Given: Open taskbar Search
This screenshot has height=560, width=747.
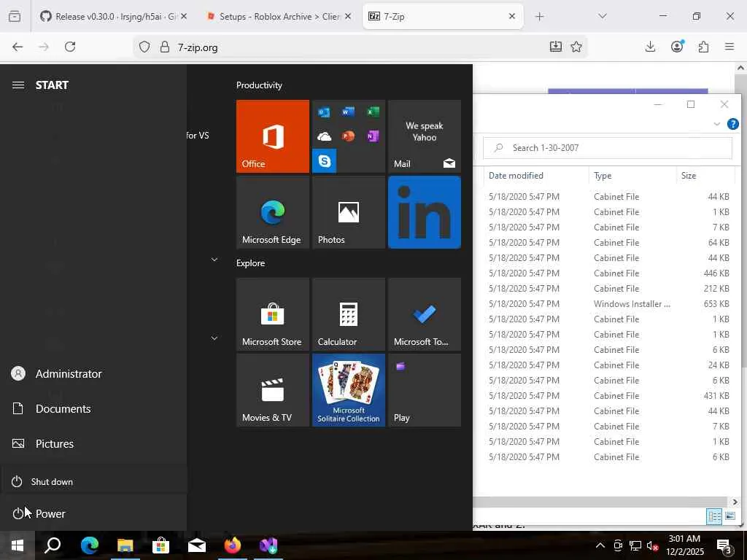Looking at the screenshot, I should [x=53, y=545].
